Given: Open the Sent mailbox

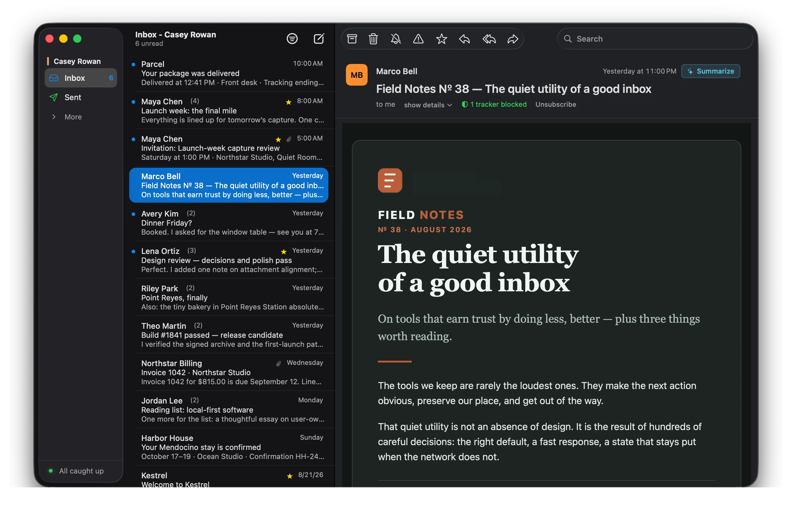Looking at the screenshot, I should coord(81,97).
